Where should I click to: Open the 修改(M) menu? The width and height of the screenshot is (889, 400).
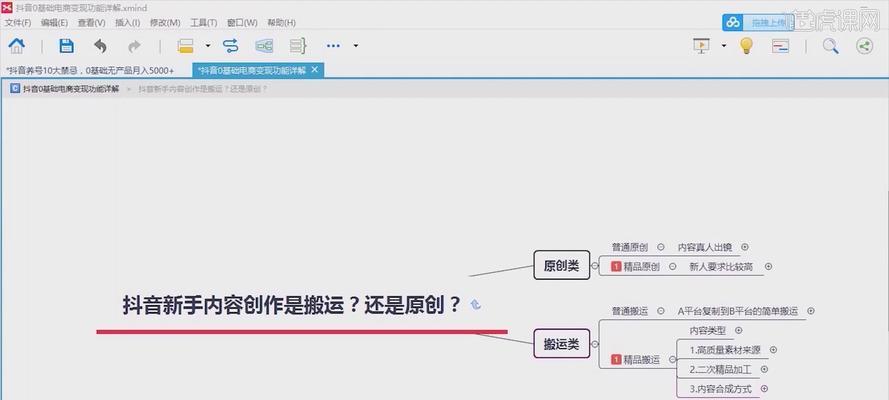pos(165,23)
